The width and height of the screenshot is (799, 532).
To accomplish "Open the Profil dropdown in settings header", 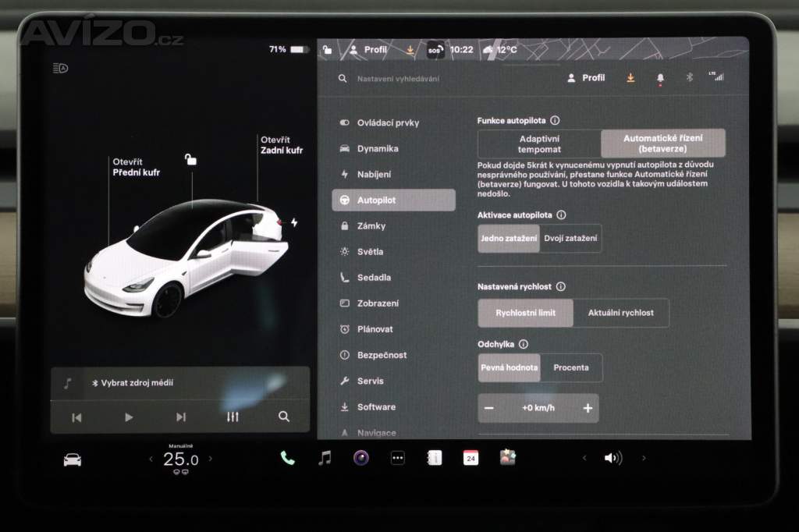I will pyautogui.click(x=586, y=78).
